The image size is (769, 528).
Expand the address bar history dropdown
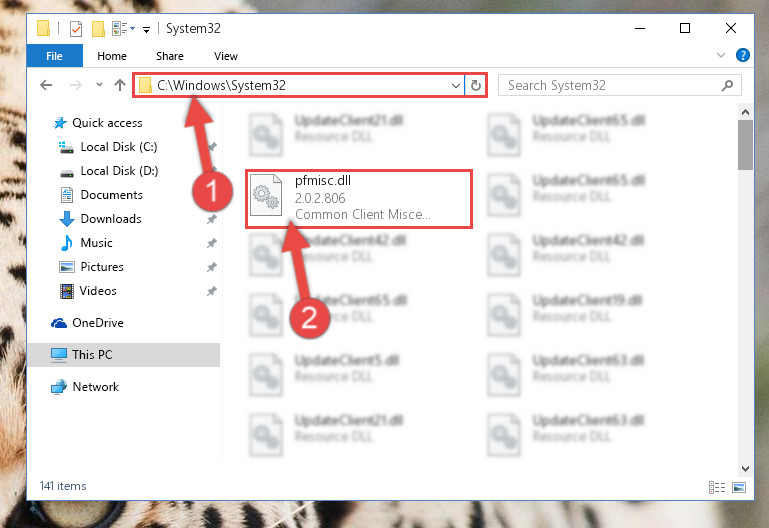tap(456, 86)
